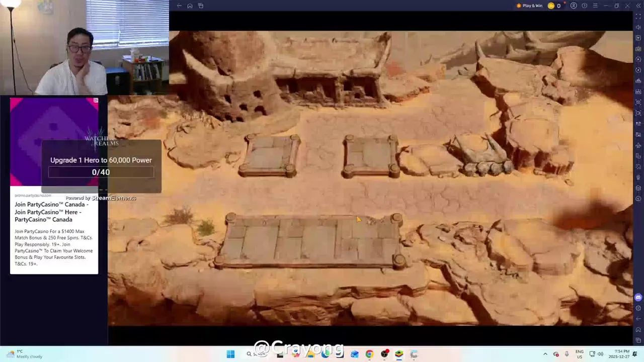644x362 pixels.
Task: Open the Join PartyCasino Canada ad headline
Action: coord(51,212)
